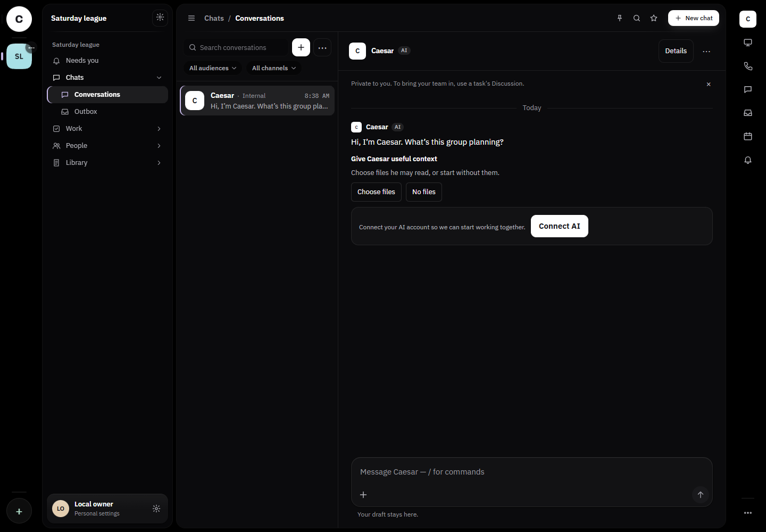Open calls via the phone icon

coord(748,66)
